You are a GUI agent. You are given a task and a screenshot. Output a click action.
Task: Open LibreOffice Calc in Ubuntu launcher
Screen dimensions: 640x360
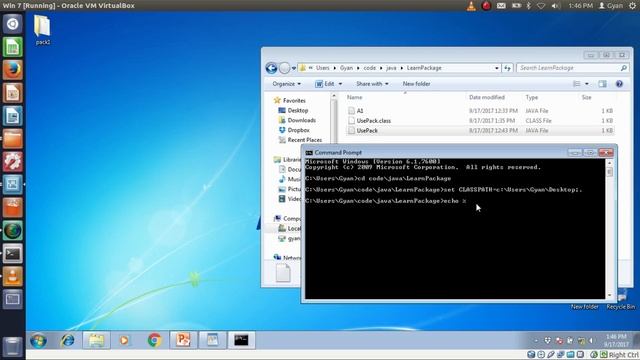pos(13,47)
